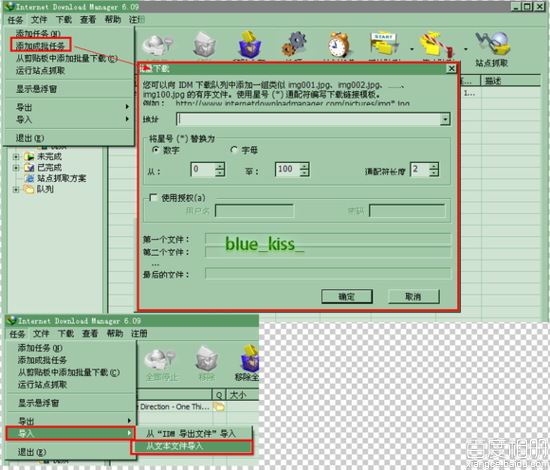Select the 数字 radio button
550x470 pixels.
pos(155,150)
